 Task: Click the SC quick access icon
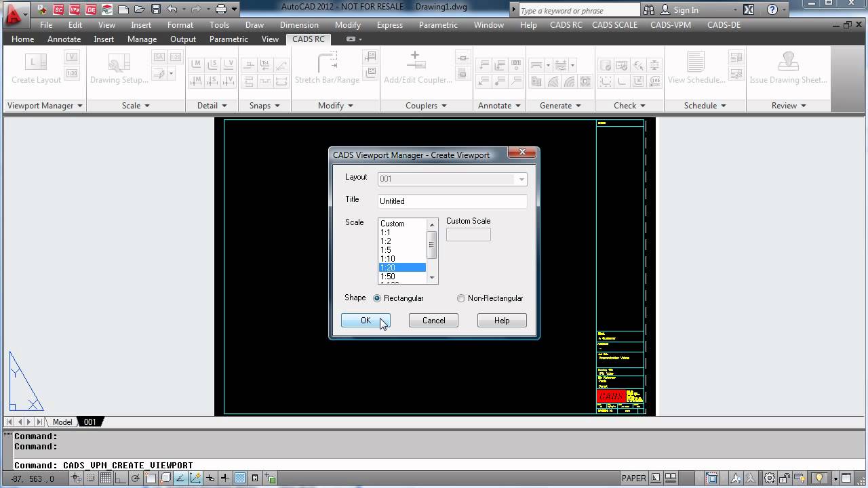58,9
